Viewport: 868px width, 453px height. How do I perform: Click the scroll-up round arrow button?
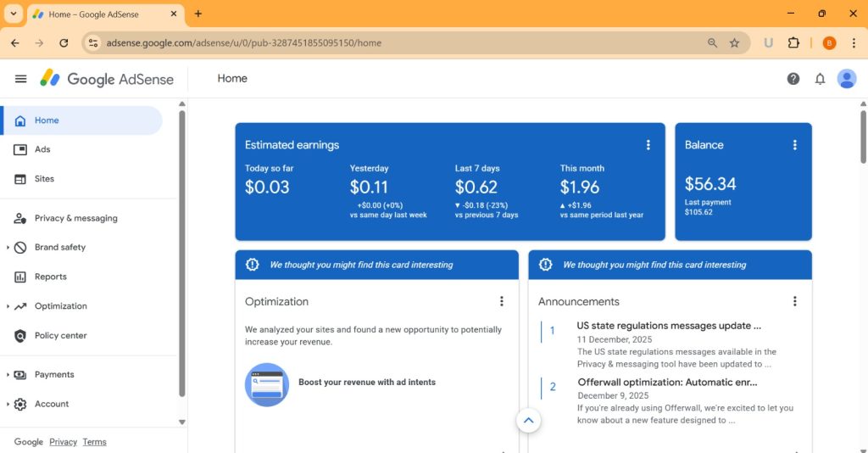click(x=528, y=420)
